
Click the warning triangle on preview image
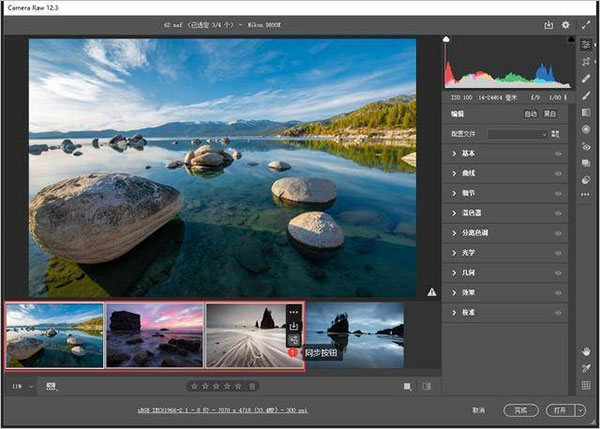[x=432, y=292]
